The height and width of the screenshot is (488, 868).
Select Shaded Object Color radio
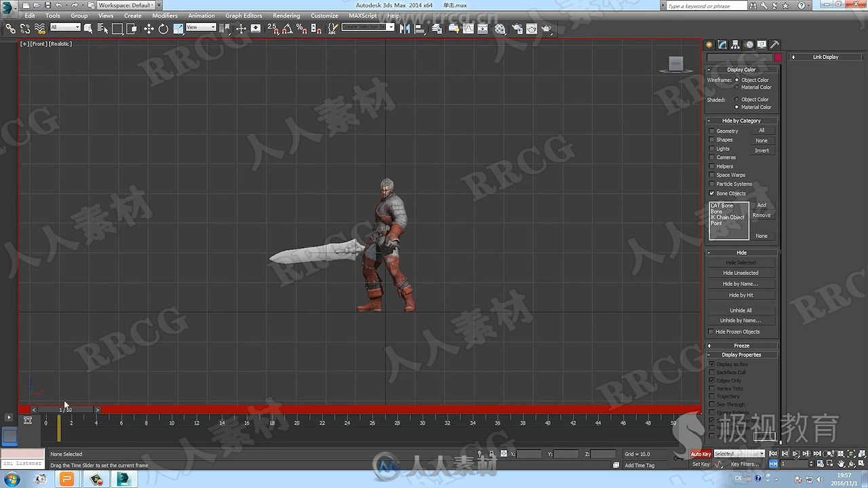coord(736,100)
